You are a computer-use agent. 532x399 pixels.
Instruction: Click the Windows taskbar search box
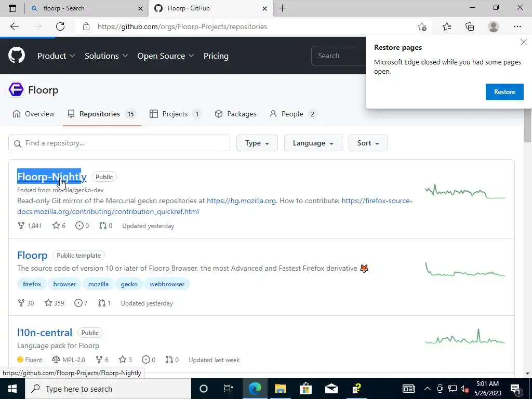click(108, 389)
